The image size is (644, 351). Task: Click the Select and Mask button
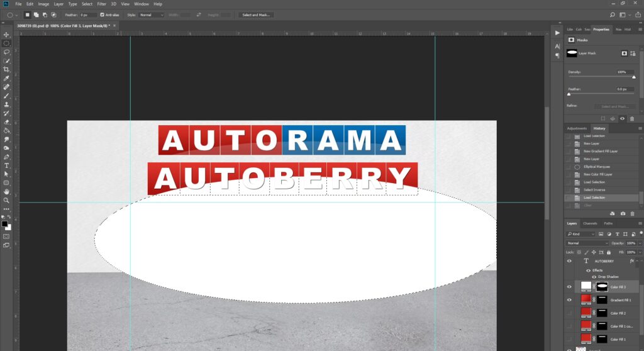point(255,14)
